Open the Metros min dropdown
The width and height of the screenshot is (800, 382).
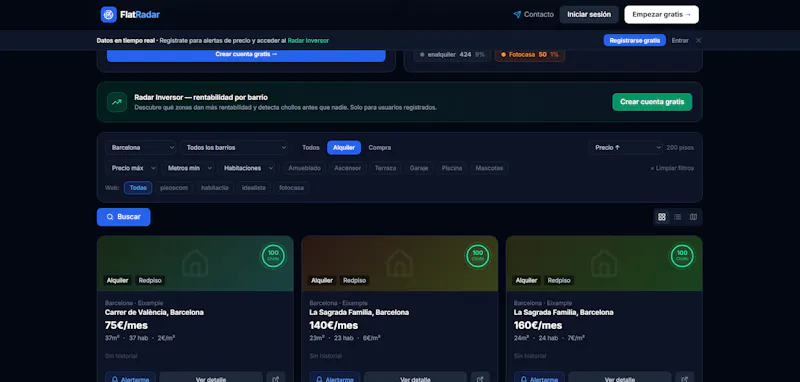(188, 168)
